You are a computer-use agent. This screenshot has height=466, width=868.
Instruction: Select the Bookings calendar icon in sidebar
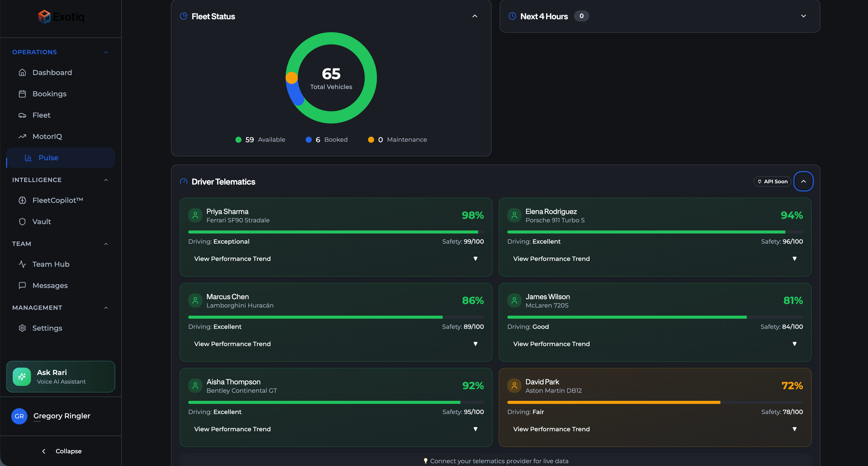[x=22, y=94]
